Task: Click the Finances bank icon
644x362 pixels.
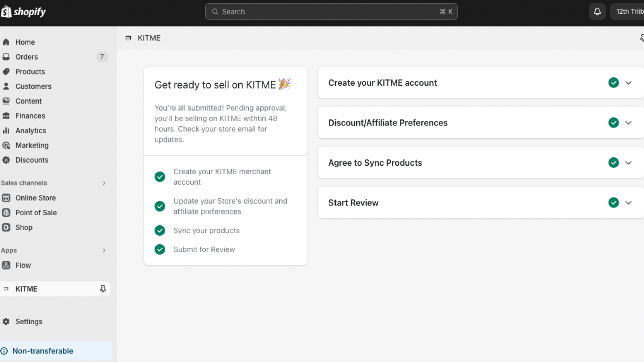Action: click(6, 116)
